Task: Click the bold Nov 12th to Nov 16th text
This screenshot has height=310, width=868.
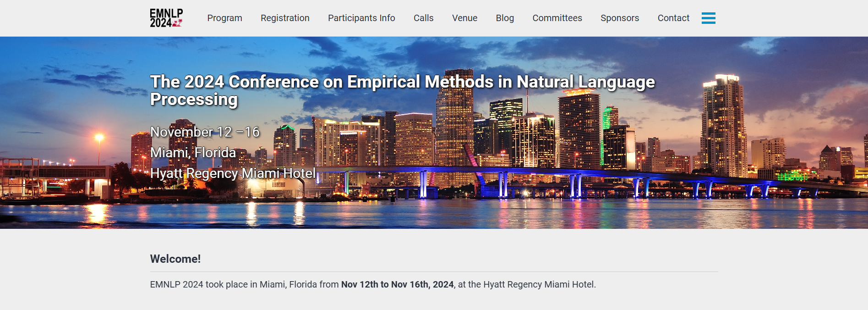Action: coord(397,285)
